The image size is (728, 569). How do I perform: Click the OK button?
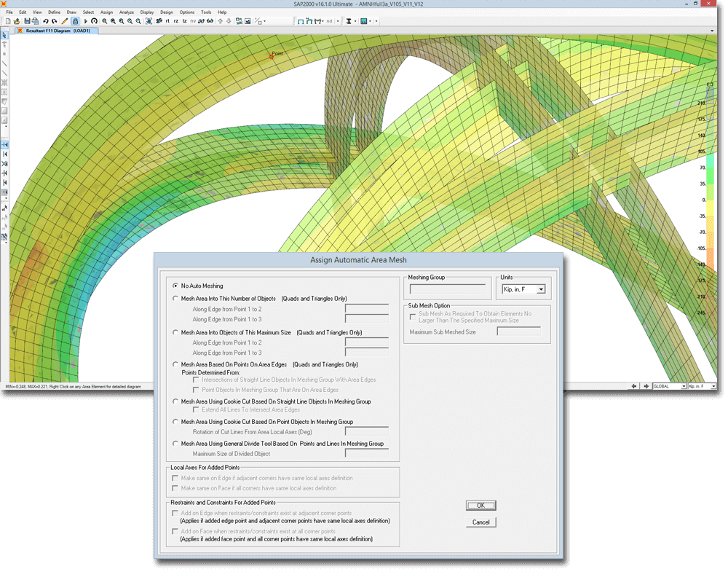coord(480,506)
